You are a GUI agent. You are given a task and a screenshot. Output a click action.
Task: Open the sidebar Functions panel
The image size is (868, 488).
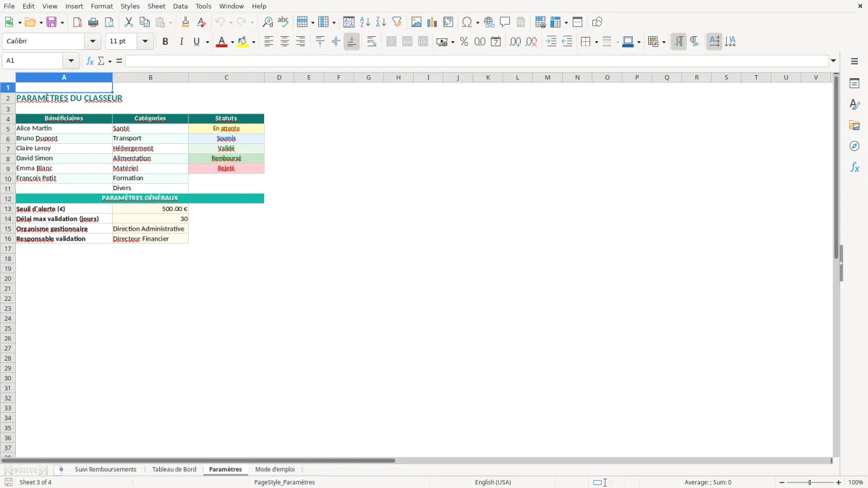point(854,167)
